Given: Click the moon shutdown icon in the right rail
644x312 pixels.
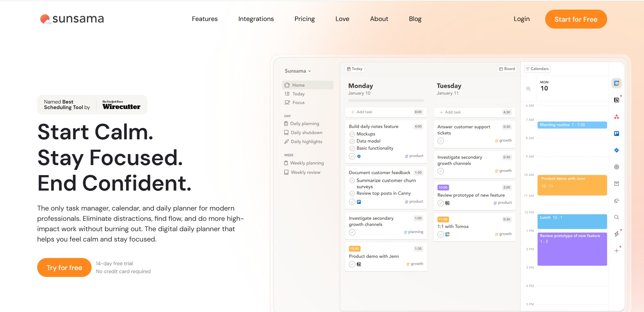Looking at the screenshot, I should click(x=616, y=201).
